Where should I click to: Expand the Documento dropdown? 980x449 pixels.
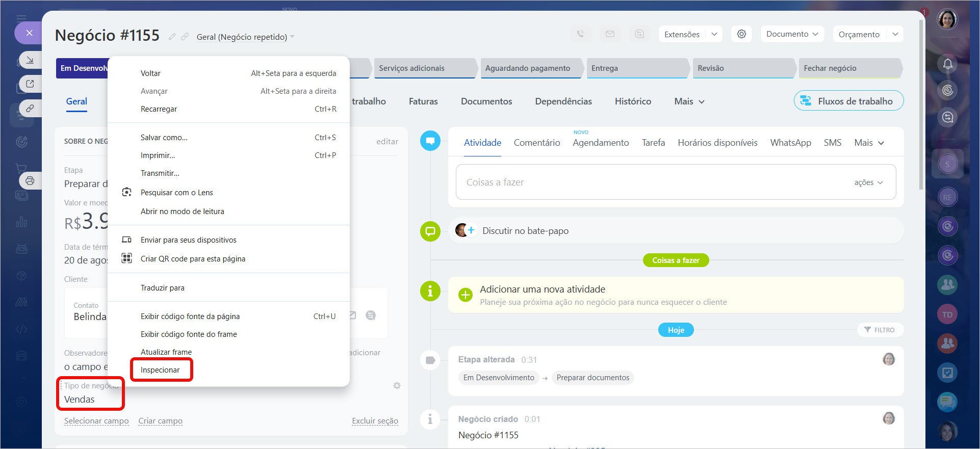pos(792,34)
